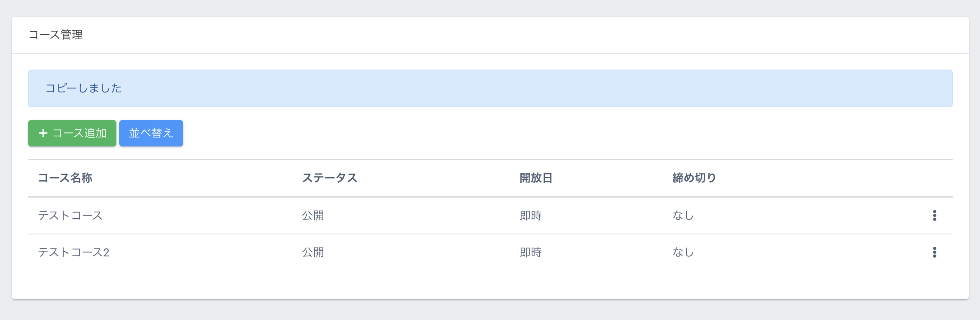Screen dimensions: 980x320
Task: Click the ステータス column header
Action: tap(329, 178)
